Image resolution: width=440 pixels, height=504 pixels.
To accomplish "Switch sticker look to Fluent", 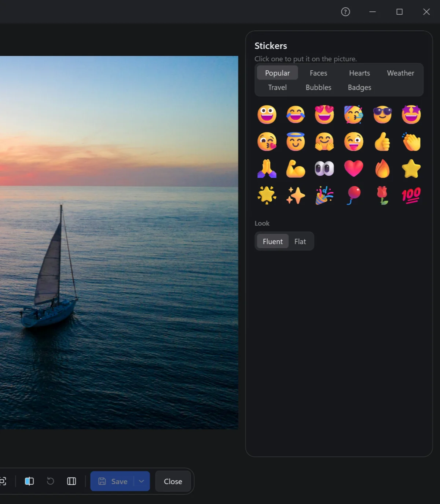I will tap(272, 241).
